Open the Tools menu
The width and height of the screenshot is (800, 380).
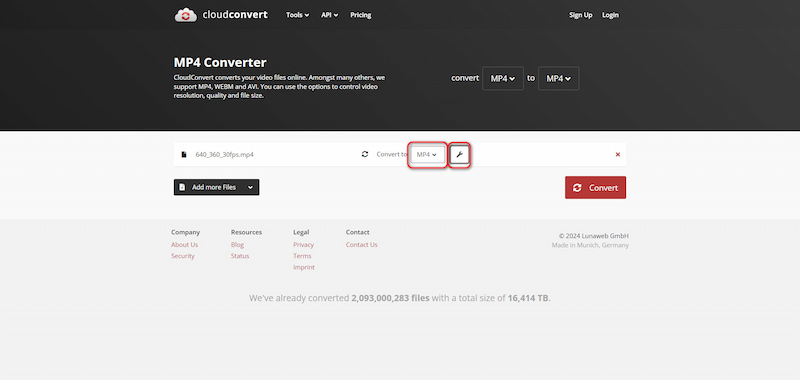tap(297, 15)
